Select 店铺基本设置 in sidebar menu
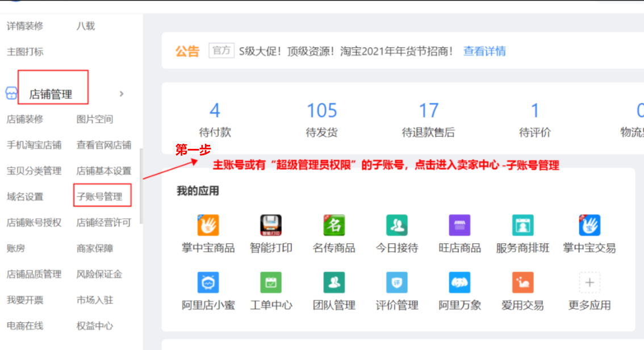The width and height of the screenshot is (644, 350). [104, 171]
